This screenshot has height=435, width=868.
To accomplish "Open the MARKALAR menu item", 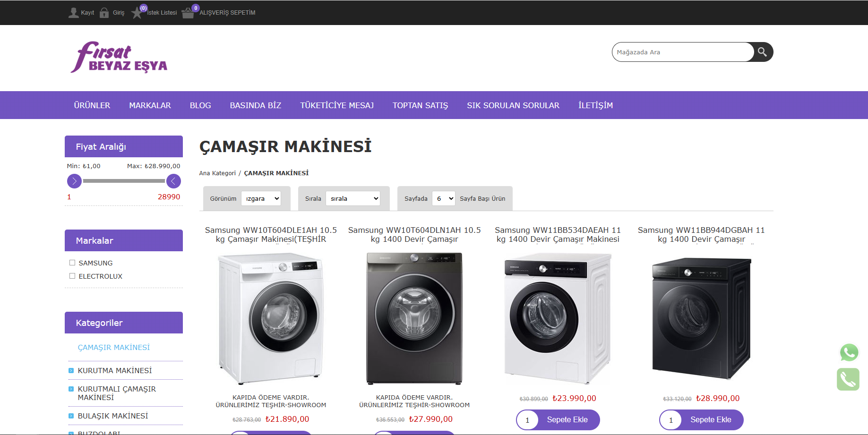I will (150, 105).
